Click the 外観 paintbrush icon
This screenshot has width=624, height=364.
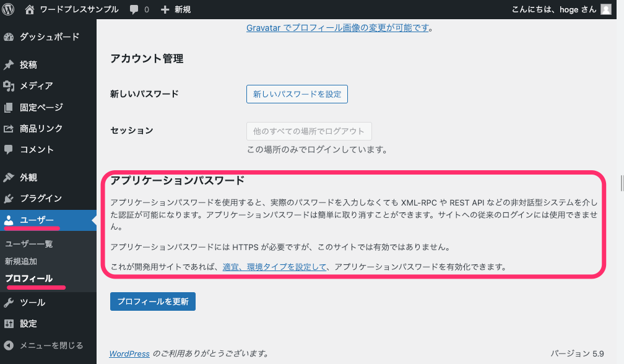point(9,178)
